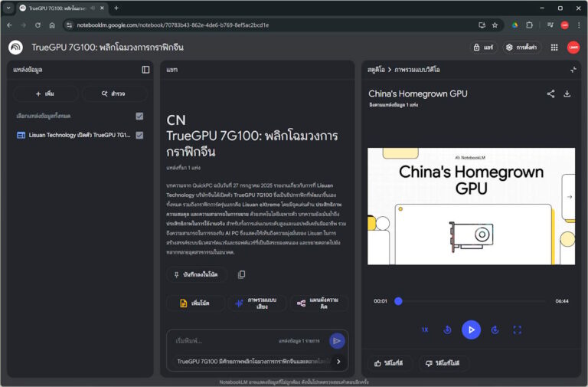This screenshot has height=387, width=588.
Task: Open the tab search dropdown arrow
Action: tap(8, 8)
